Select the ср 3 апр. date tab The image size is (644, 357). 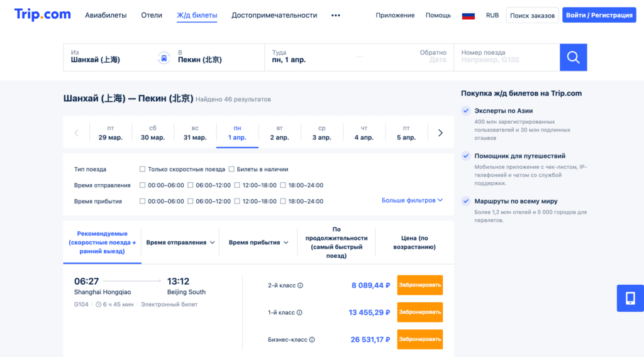tap(321, 133)
